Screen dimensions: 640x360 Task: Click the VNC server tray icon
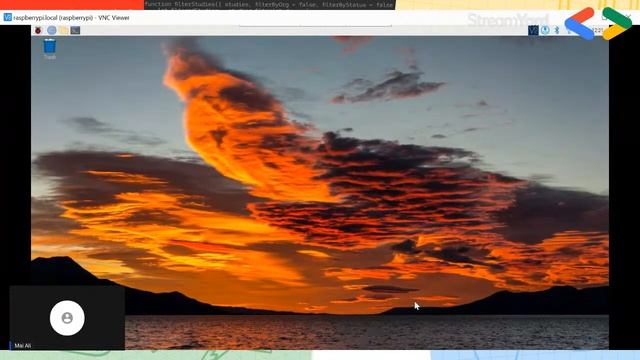tap(533, 30)
